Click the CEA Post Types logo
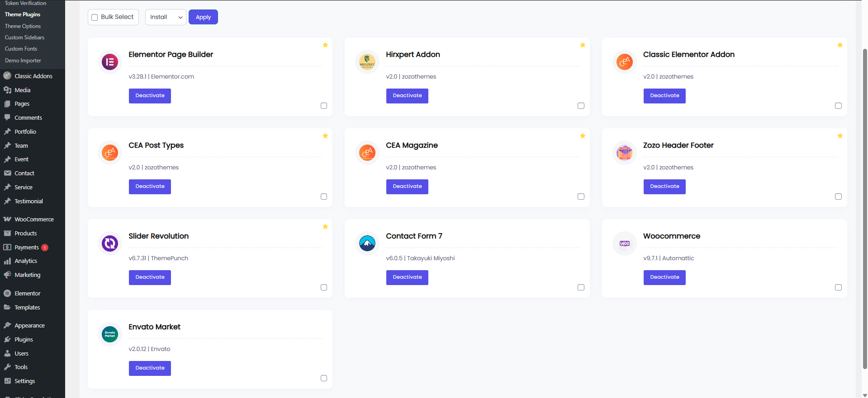The width and height of the screenshot is (868, 398). pyautogui.click(x=110, y=153)
